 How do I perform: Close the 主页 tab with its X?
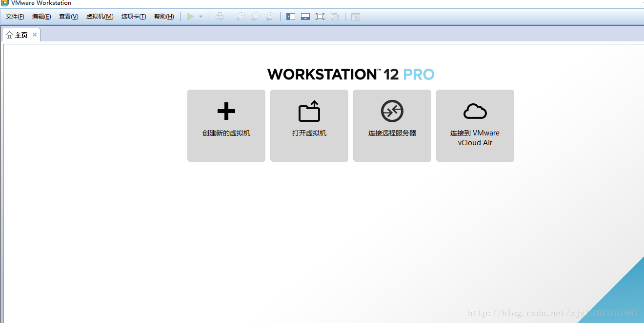(35, 35)
